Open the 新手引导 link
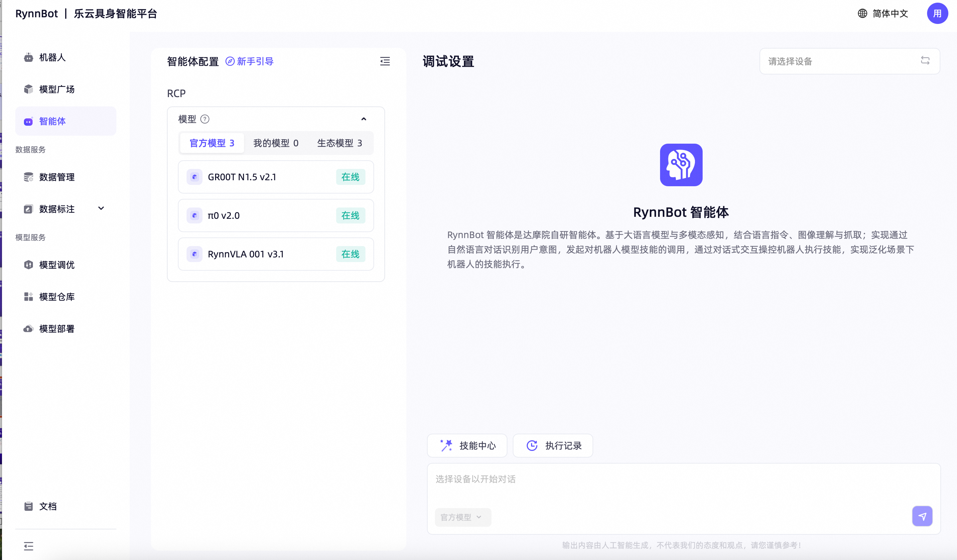The width and height of the screenshot is (957, 560). 249,61
